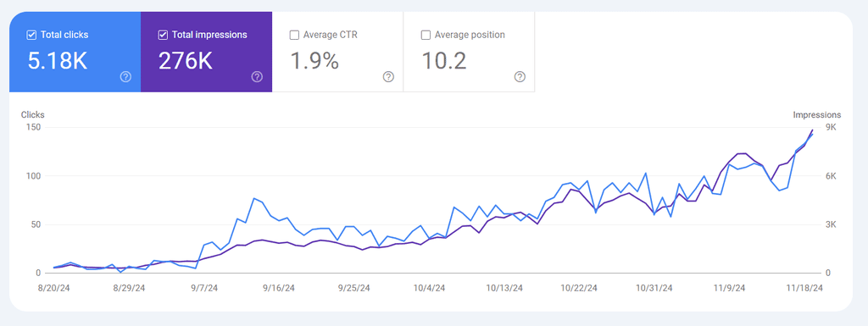Click the 8/20/24 date on chart axis
Screen dimensions: 868x326
(53, 289)
